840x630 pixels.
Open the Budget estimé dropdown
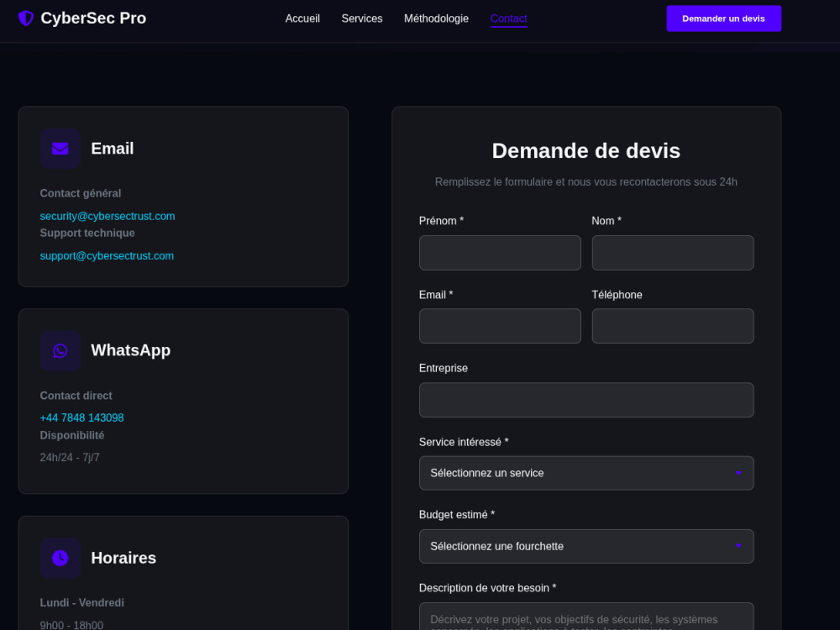click(x=586, y=547)
